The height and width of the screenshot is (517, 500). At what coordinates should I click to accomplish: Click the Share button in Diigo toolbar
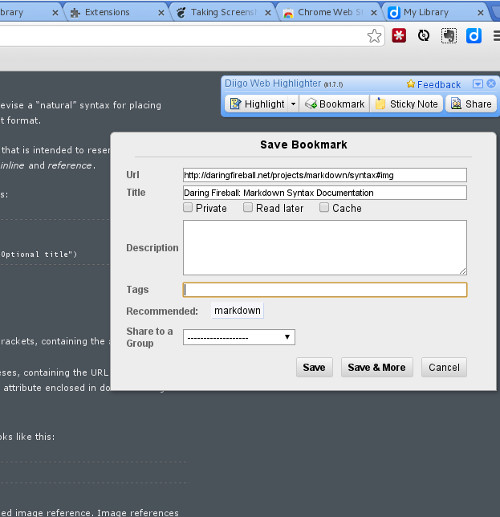(x=471, y=104)
